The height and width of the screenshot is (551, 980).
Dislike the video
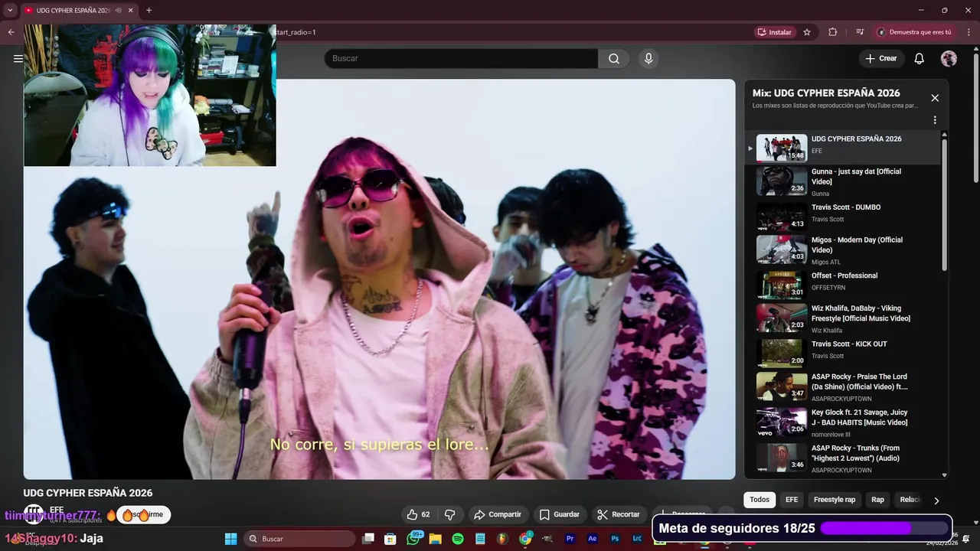[x=450, y=514]
